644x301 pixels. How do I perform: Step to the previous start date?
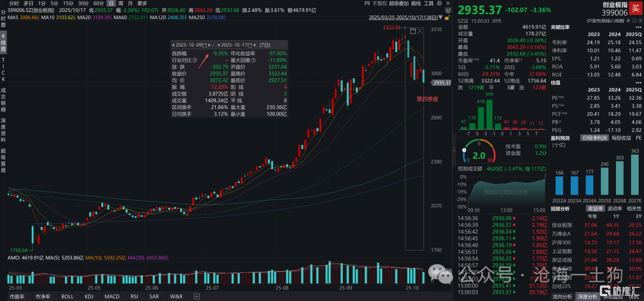(174, 45)
